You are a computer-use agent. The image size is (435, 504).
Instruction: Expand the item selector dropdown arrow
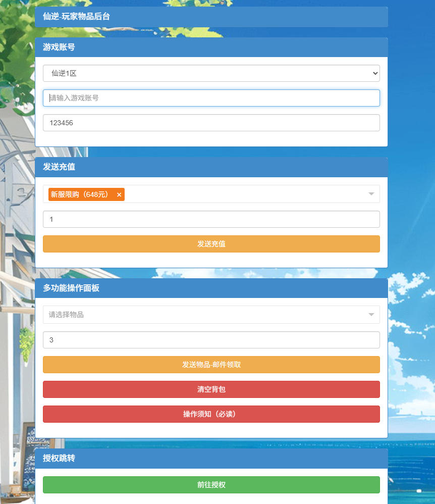point(371,315)
